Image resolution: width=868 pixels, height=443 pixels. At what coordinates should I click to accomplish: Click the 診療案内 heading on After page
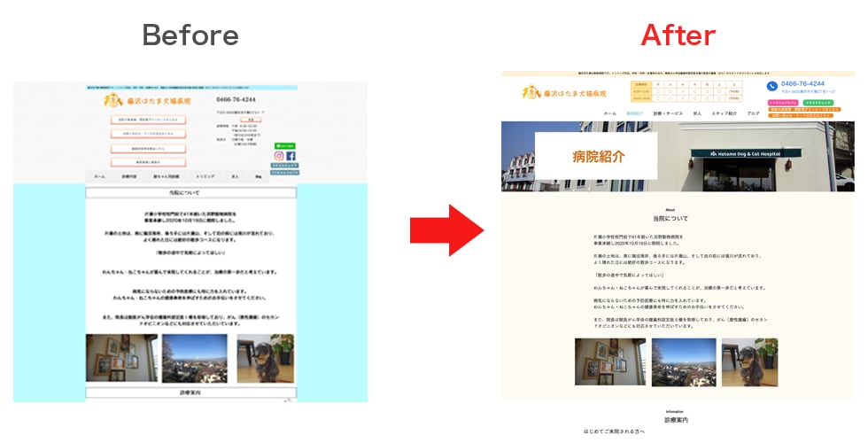point(676,420)
